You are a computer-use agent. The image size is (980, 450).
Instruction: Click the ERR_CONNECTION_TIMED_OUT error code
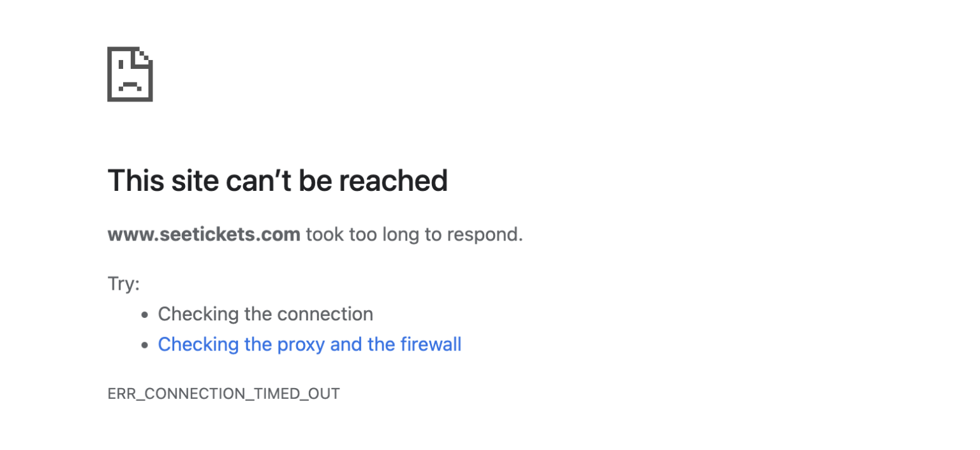223,394
